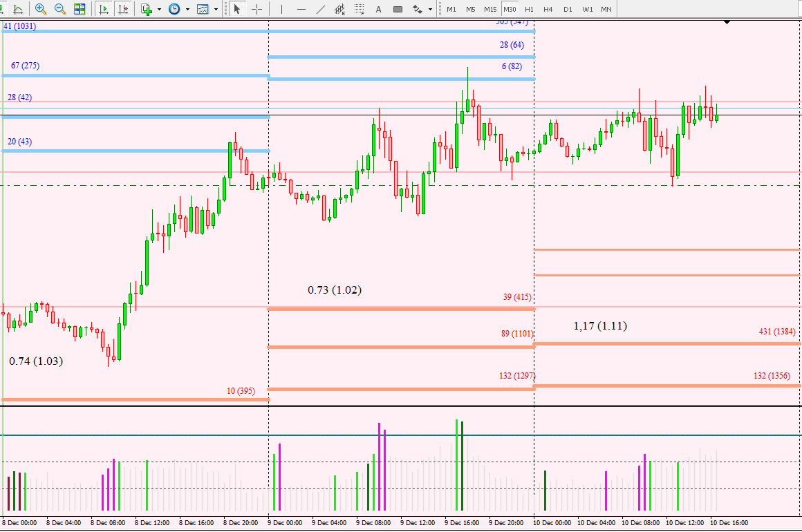The image size is (802, 532).
Task: Click the '132 (1356)' red label
Action: 772,376
